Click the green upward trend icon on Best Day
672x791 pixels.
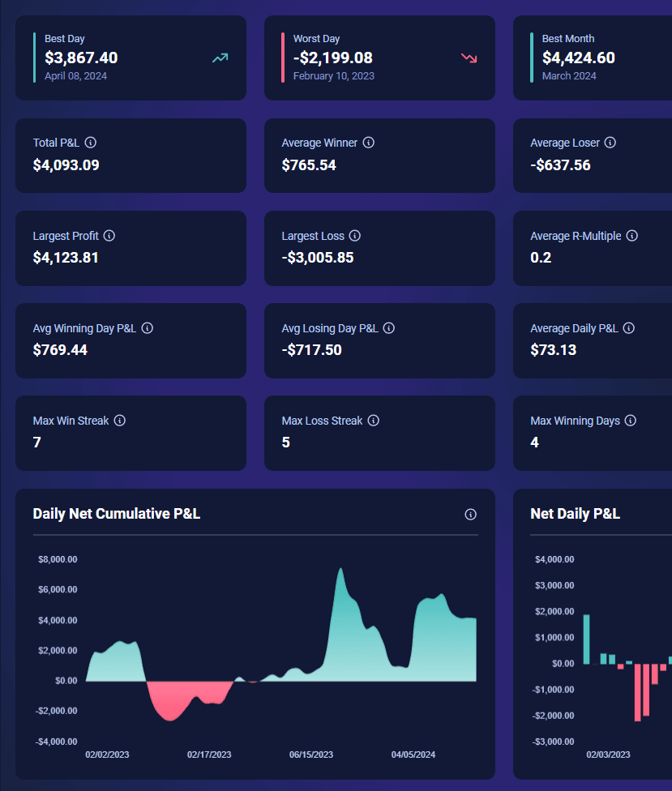[x=220, y=58]
